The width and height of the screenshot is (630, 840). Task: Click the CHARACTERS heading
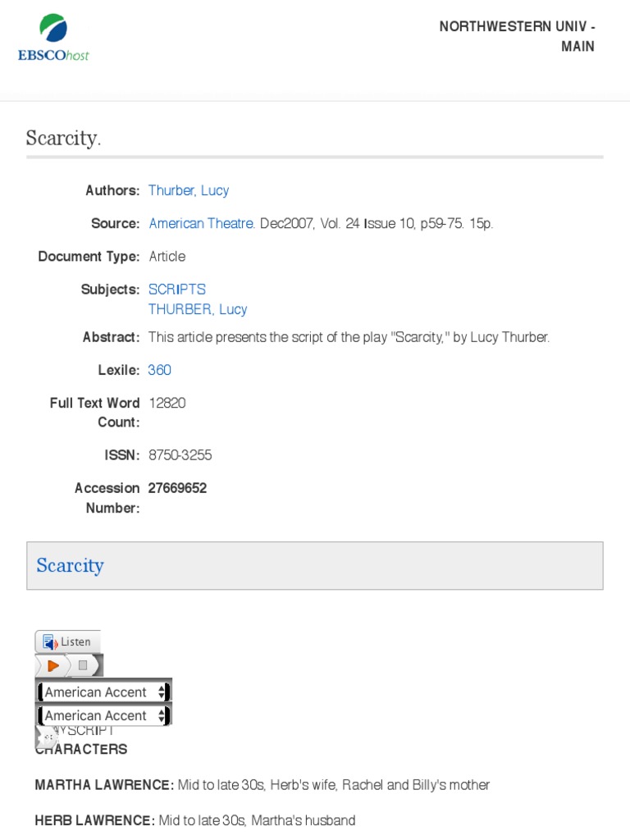tap(81, 749)
